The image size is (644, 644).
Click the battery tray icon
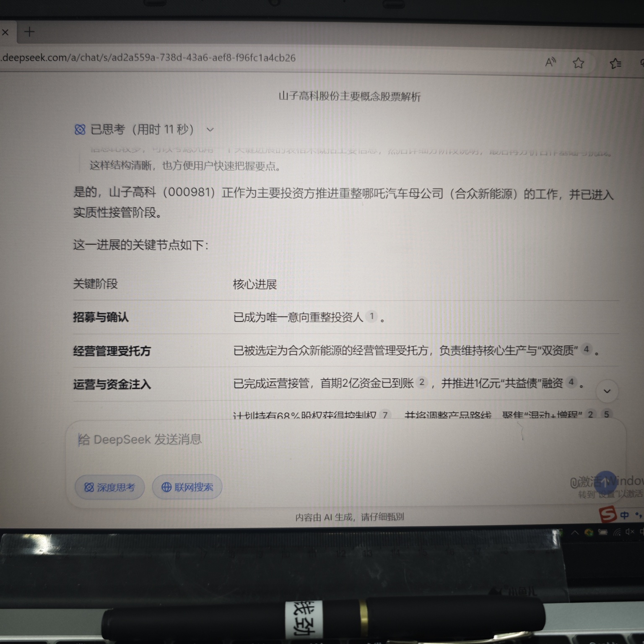[603, 532]
